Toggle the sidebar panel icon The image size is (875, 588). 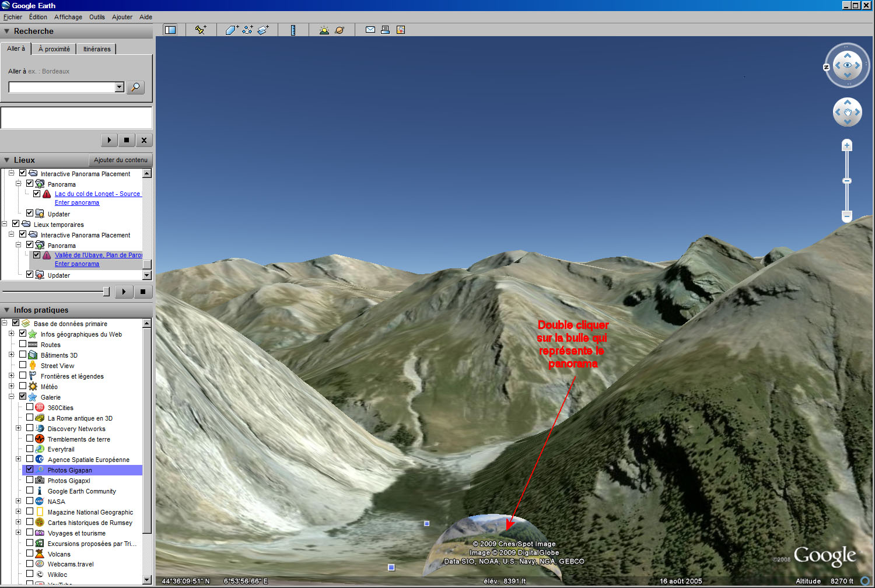pos(170,30)
